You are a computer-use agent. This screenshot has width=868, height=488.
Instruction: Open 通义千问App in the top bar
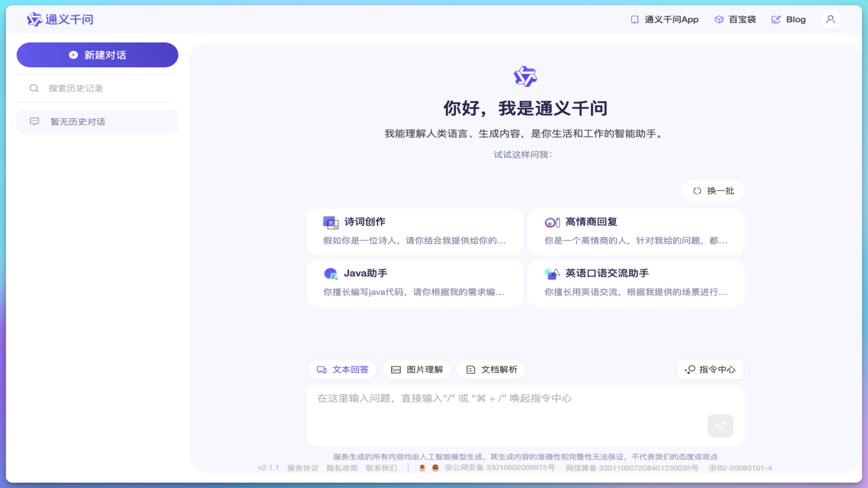[x=664, y=19]
